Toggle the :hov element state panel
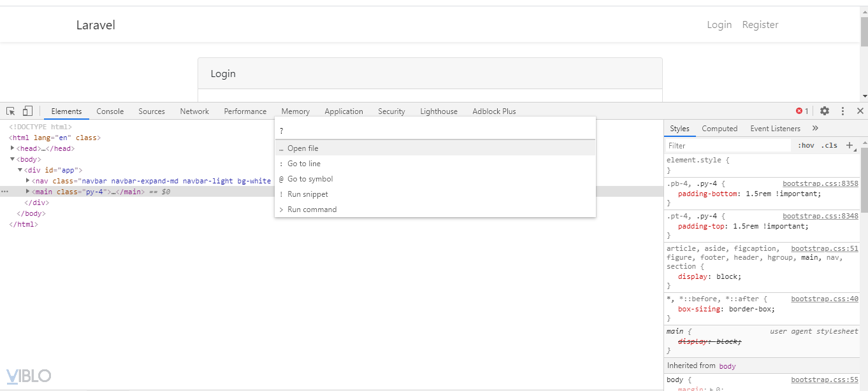Screen dimensions: 868x391 [806, 145]
